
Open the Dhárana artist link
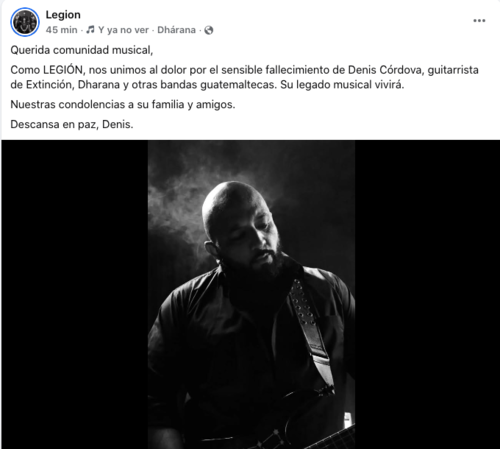pos(176,30)
